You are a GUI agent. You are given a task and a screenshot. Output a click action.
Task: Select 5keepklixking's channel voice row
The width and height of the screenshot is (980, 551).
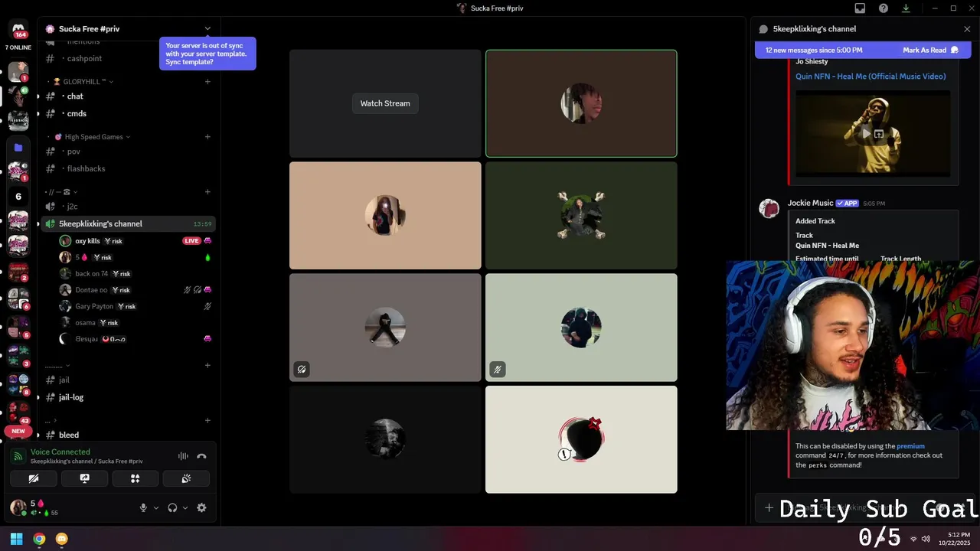pyautogui.click(x=127, y=223)
